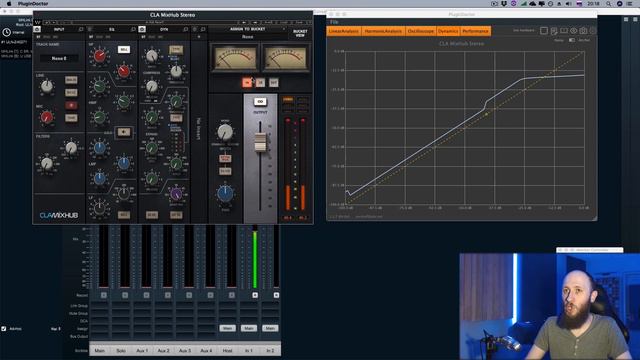Select the GR meter mode button under VU meters
Image resolution: width=640 pixels, height=360 pixels.
260,83
